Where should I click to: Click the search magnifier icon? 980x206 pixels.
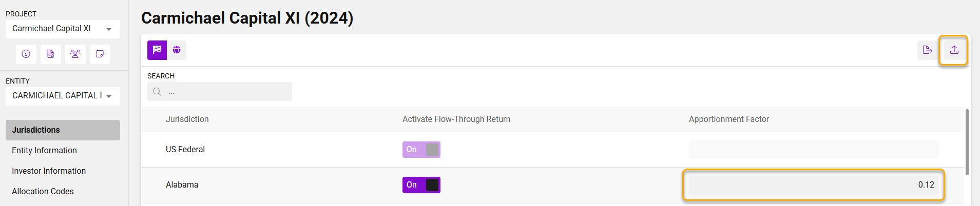(157, 92)
